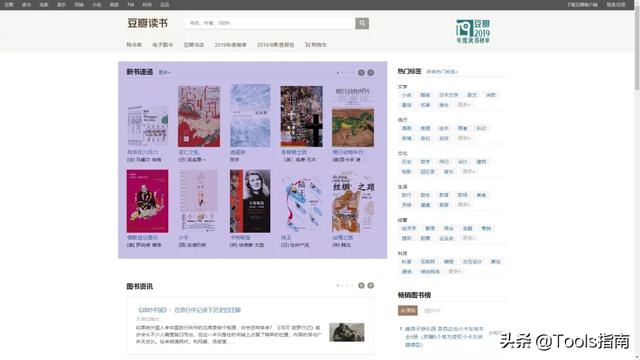Viewport: 640px width, 360px height.
Task: Open the 2019年度榜单 navigation link
Action: (x=231, y=45)
